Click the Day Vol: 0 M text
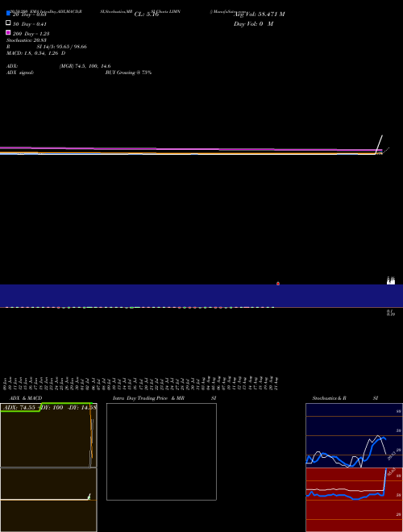This screenshot has height=532, width=403. pos(253,23)
